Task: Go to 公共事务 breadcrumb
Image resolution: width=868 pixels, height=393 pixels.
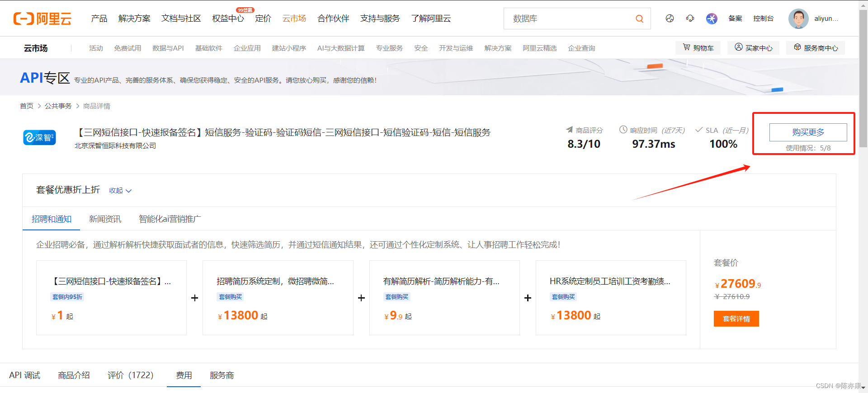Action: pos(58,106)
